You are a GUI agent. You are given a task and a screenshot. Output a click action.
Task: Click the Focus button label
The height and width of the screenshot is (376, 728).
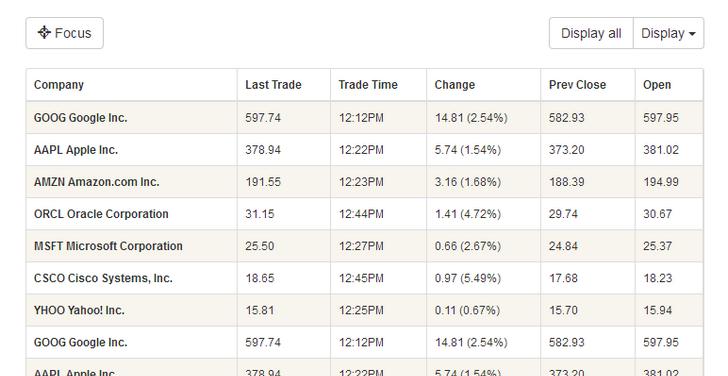point(73,33)
